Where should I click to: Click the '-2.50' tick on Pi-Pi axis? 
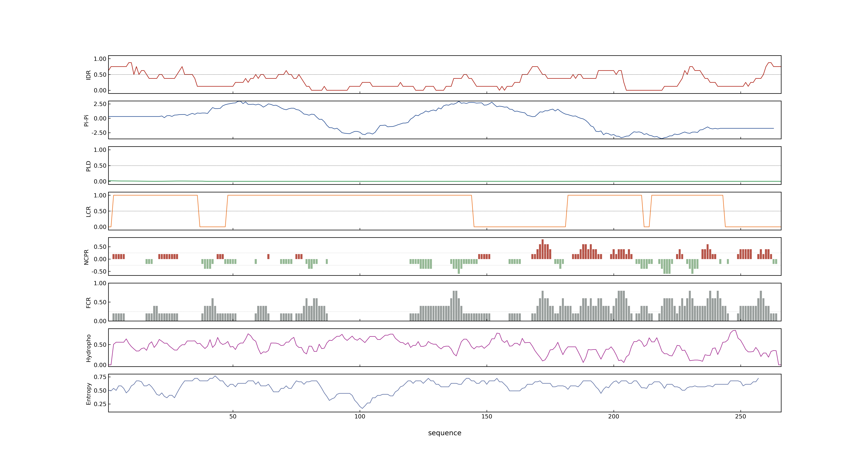click(99, 133)
